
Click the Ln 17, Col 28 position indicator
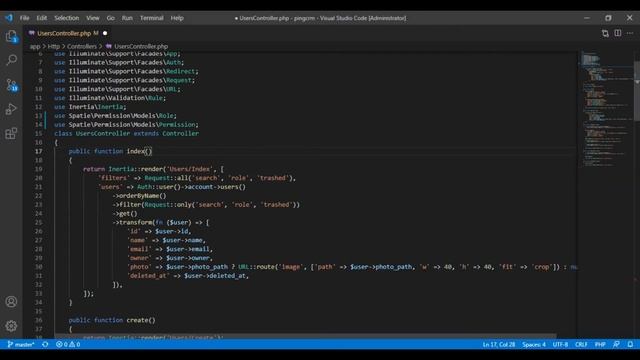(x=499, y=344)
